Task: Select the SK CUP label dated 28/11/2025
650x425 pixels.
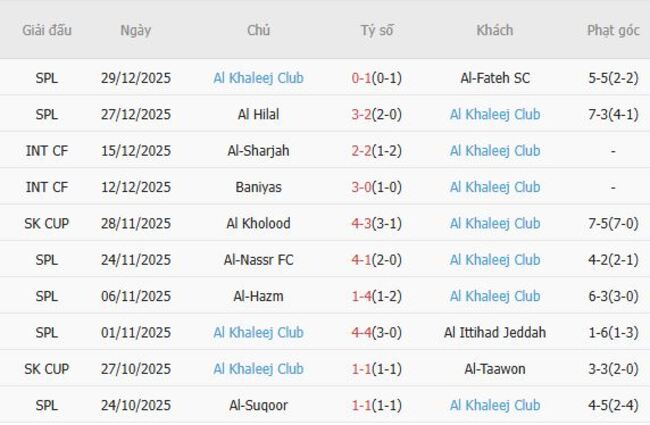Action: tap(47, 223)
